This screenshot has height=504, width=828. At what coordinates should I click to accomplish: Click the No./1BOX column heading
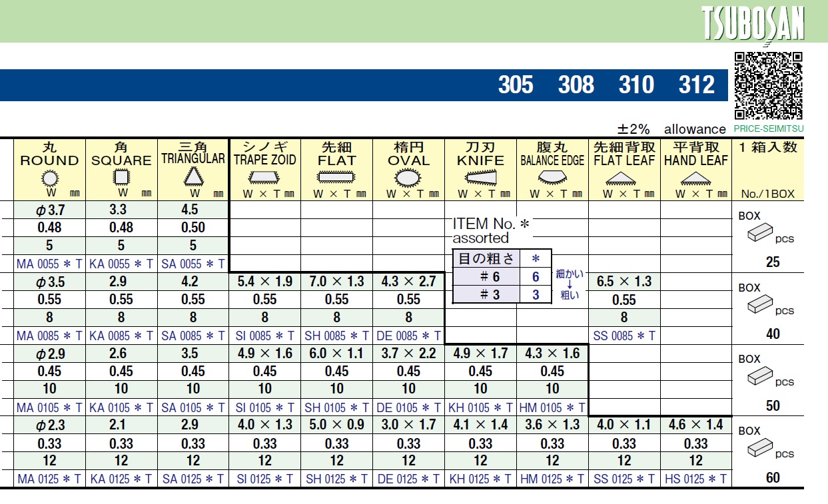click(x=768, y=194)
